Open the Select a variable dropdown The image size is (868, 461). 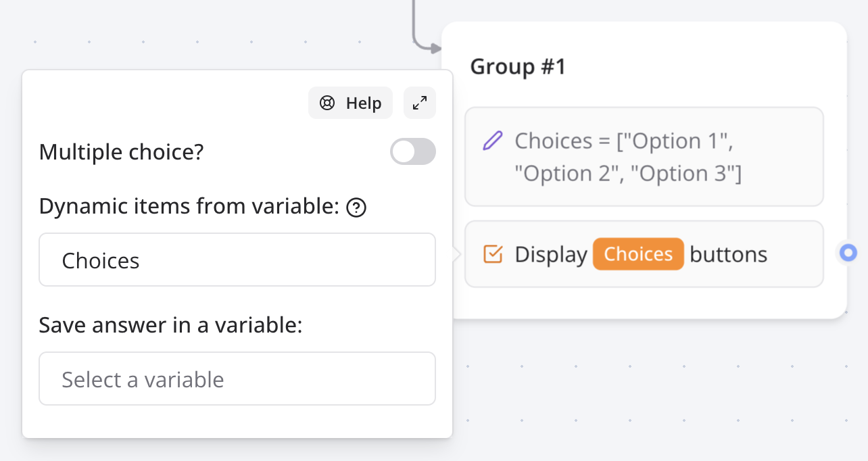coord(237,379)
